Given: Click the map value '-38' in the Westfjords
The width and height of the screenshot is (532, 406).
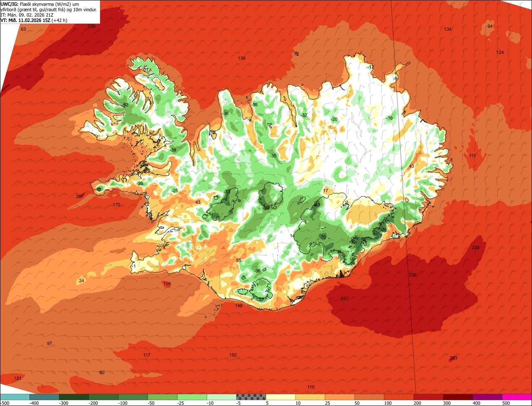Looking at the screenshot, I should (x=172, y=150).
